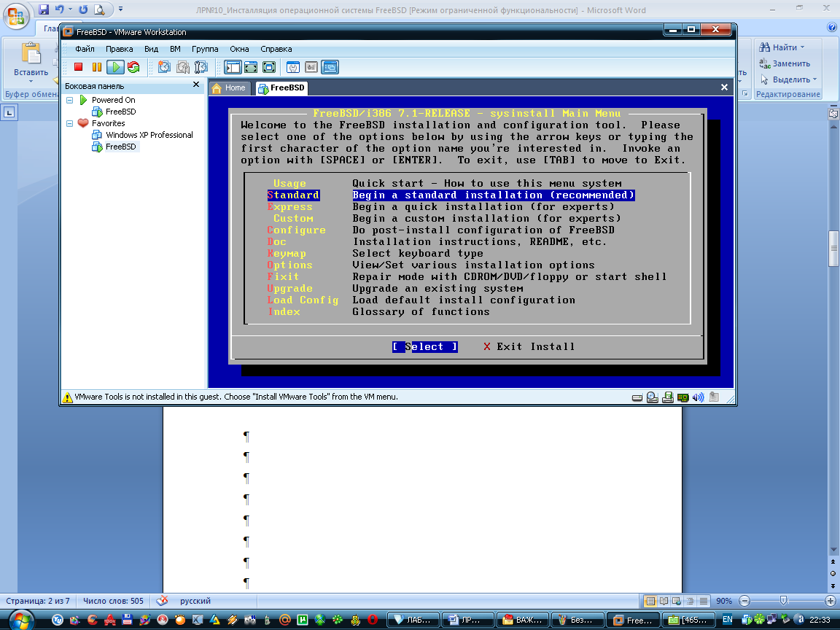The width and height of the screenshot is (840, 630).
Task: Select console view icon in toolbar
Action: (330, 67)
